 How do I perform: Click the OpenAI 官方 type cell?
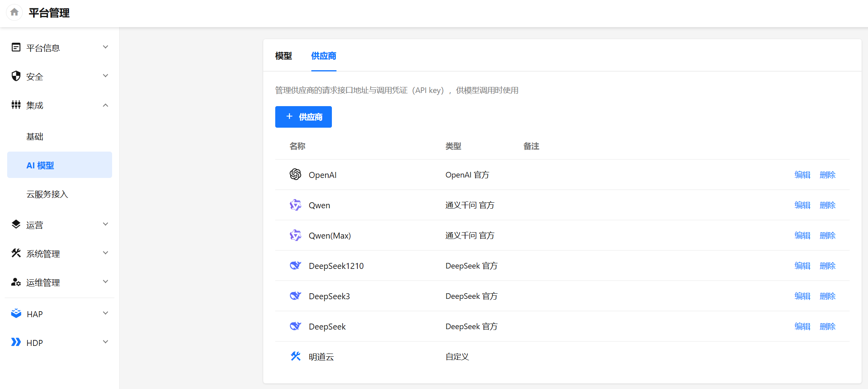click(467, 175)
